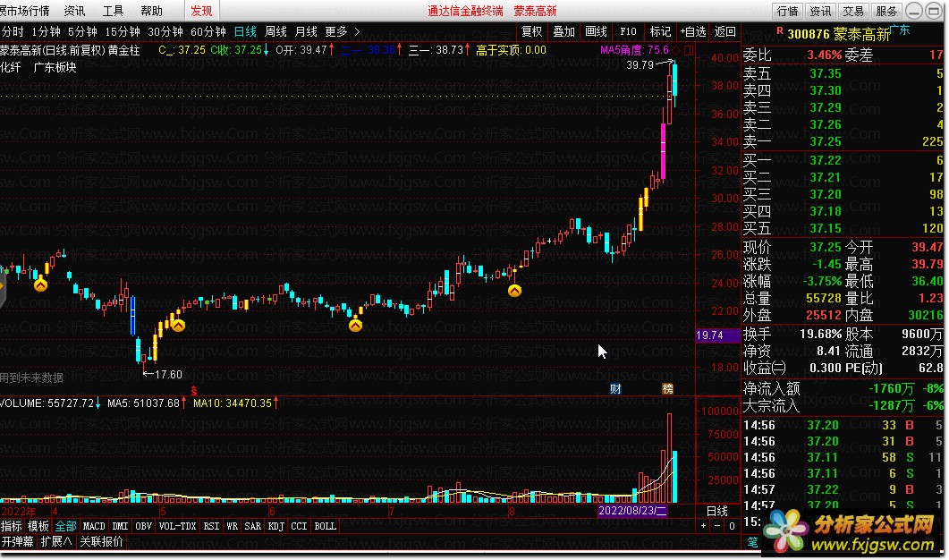Click the 日线 period label by zoom controls
The width and height of the screenshot is (949, 560).
[717, 511]
